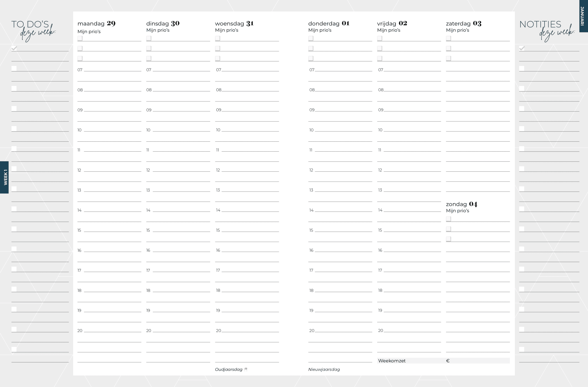Click the donderdag 01 day heading

tap(329, 23)
